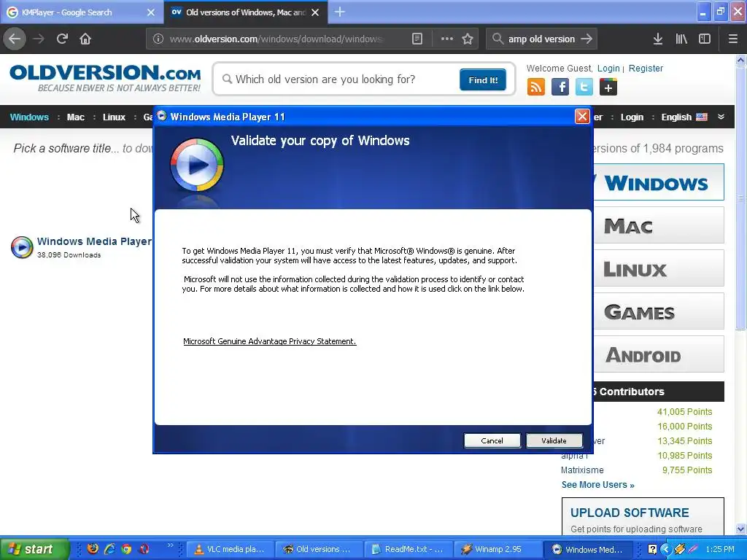Bookmark this page with the star icon
Viewport: 747px width, 560px height.
click(468, 39)
